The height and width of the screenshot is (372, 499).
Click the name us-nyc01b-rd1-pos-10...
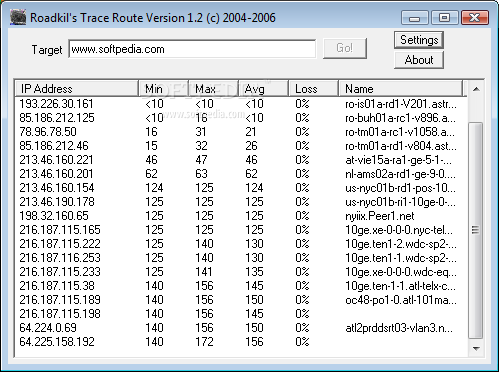[x=400, y=188]
